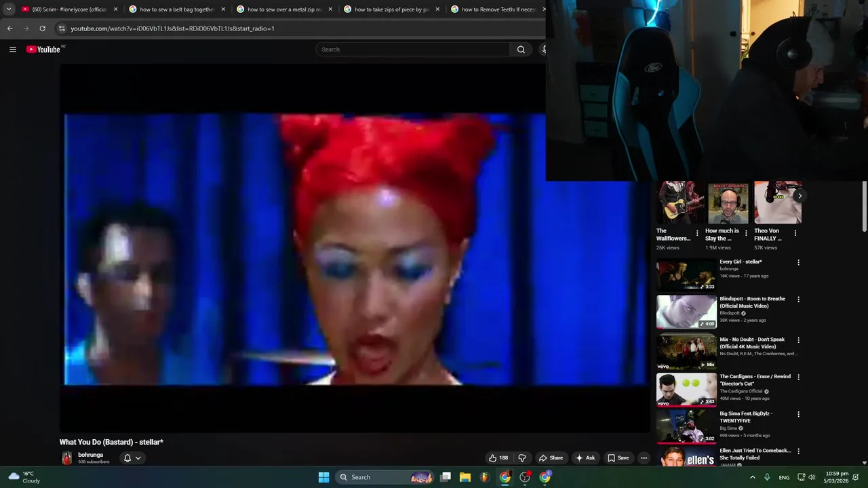This screenshot has width=868, height=488.
Task: Open File Explorer from the taskbar
Action: pyautogui.click(x=465, y=477)
